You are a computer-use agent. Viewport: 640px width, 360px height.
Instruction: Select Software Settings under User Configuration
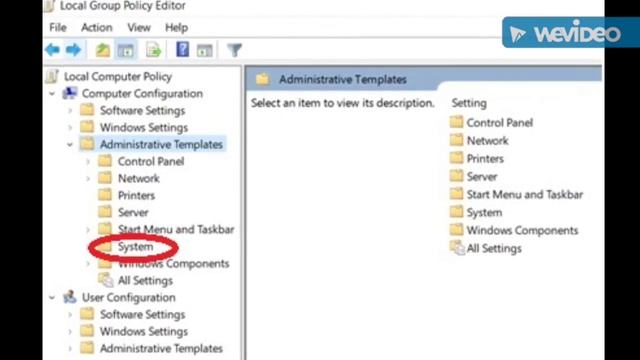point(142,315)
